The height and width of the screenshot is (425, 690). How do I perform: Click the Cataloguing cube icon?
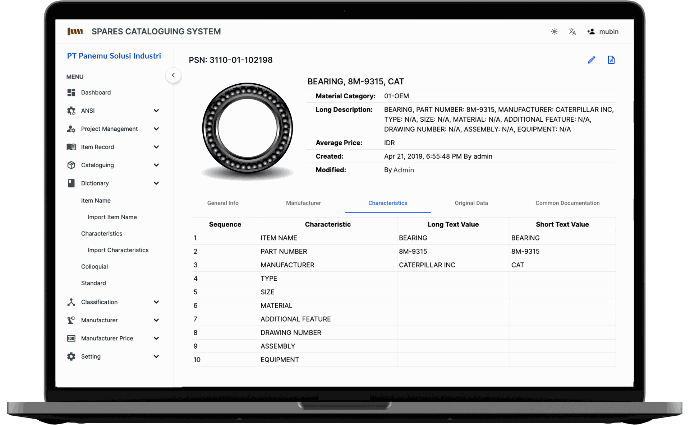(71, 165)
